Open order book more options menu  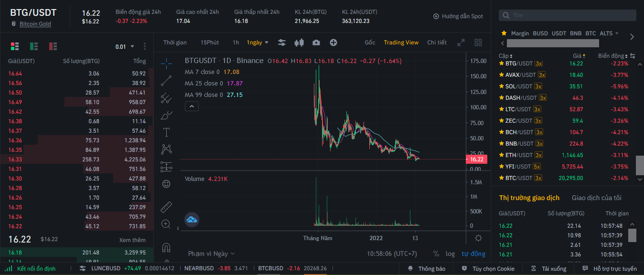145,46
